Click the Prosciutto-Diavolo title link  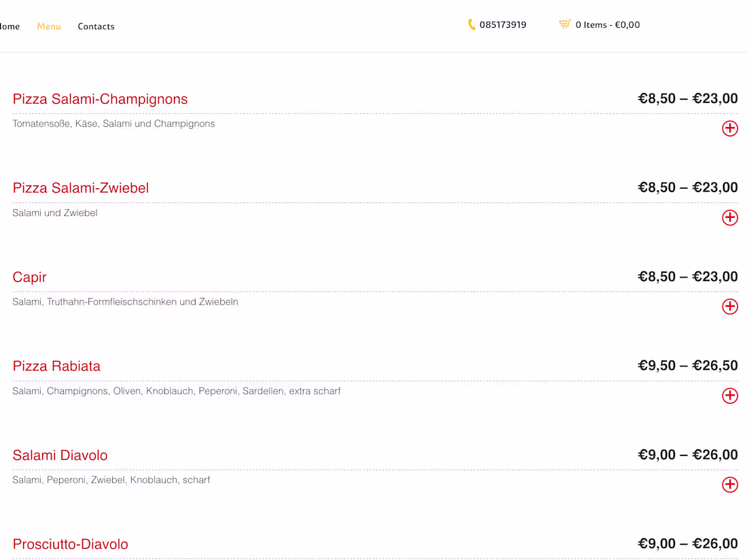[x=70, y=544]
